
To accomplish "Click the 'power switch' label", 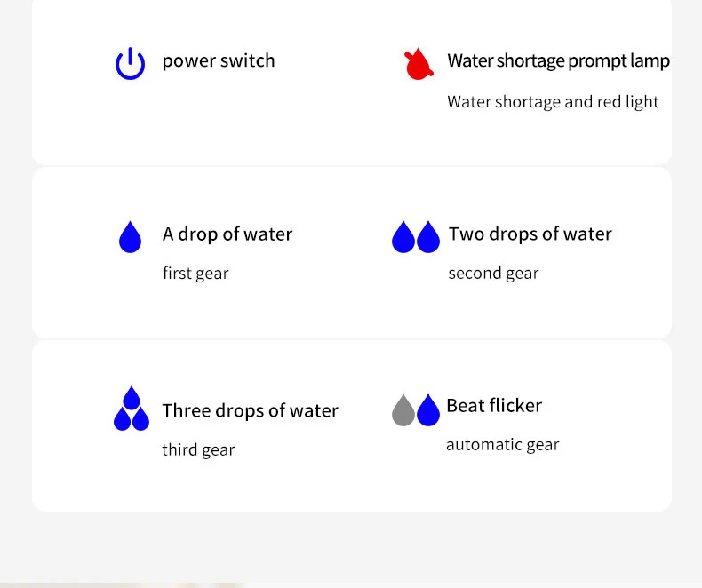I will click(x=219, y=61).
